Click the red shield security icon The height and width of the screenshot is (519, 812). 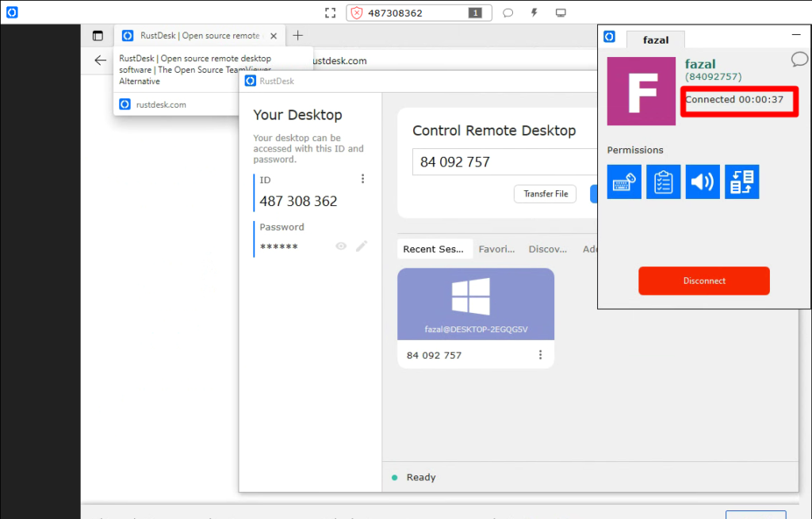tap(357, 13)
